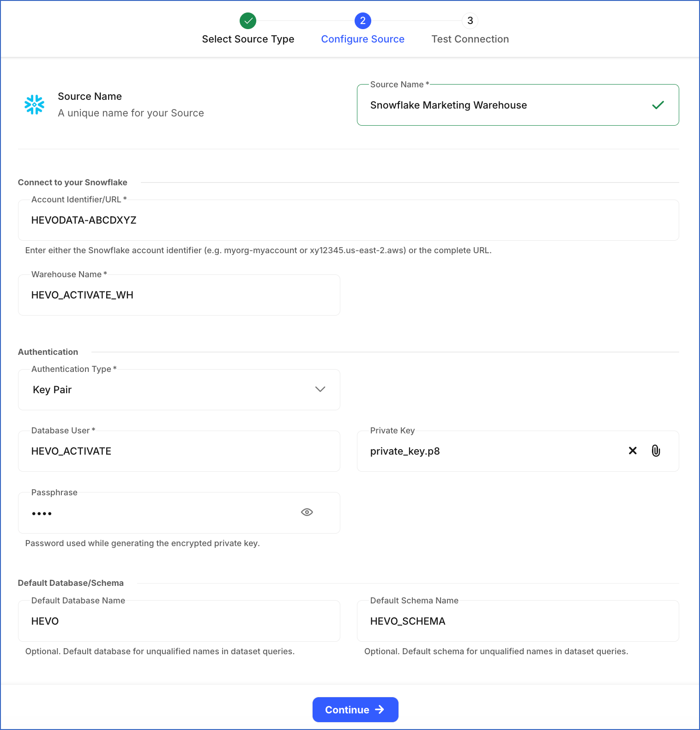Edit the Account Identifier/URL field
The width and height of the screenshot is (700, 730).
click(349, 220)
